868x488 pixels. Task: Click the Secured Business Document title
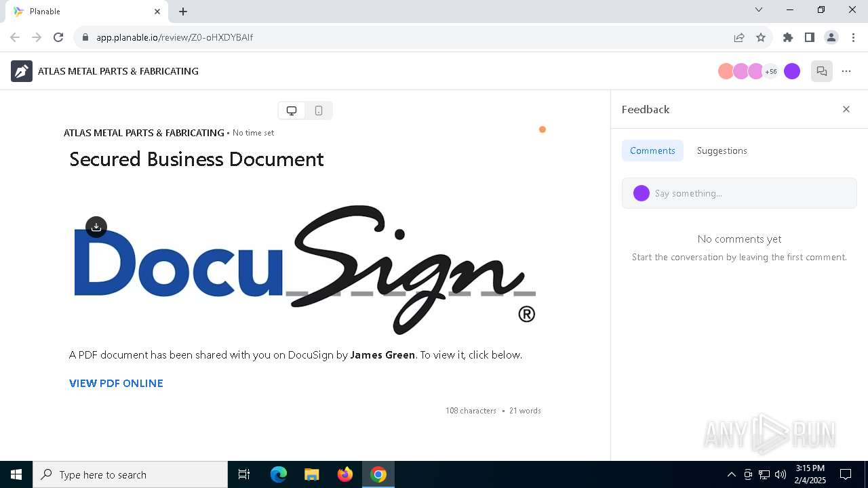(197, 159)
